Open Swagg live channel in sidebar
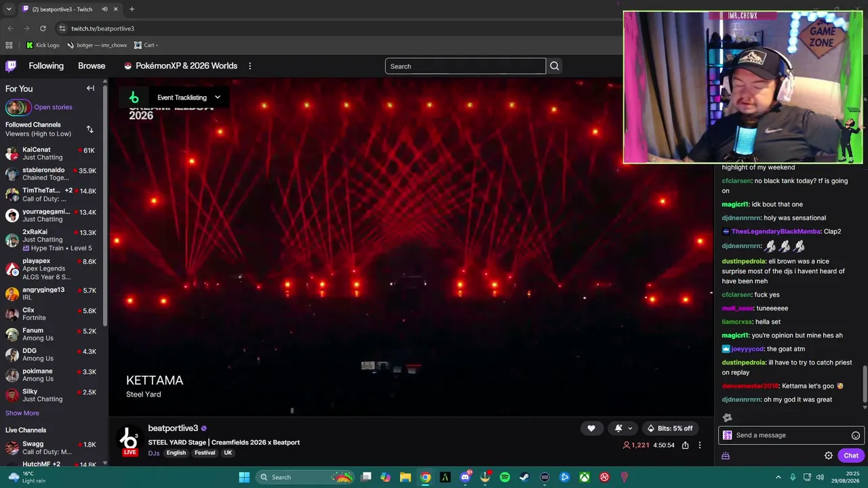 coord(53,448)
